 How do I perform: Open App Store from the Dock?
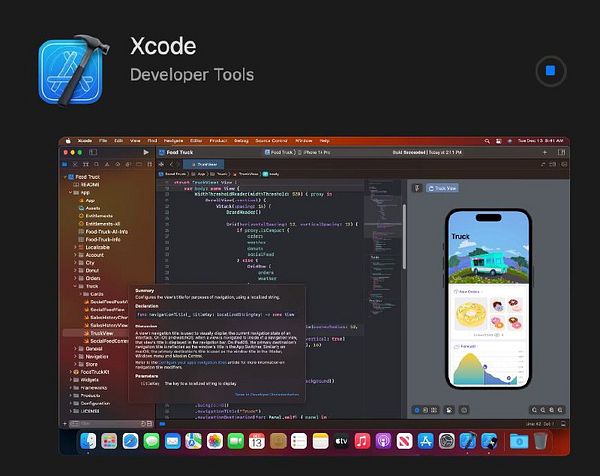click(x=426, y=441)
